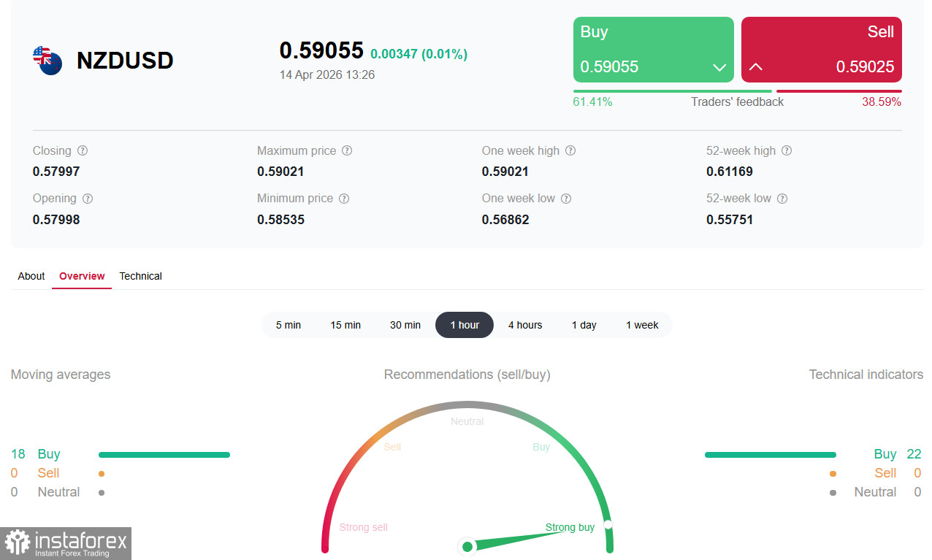Click the Technical indicators green Buy bar

click(771, 455)
